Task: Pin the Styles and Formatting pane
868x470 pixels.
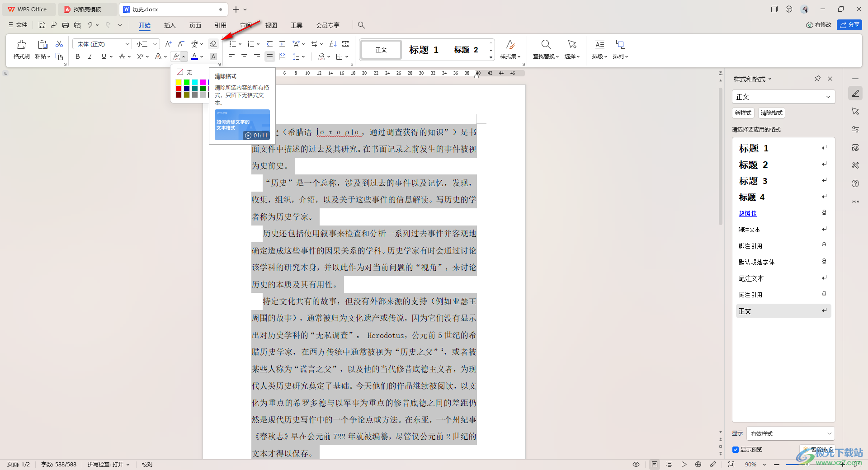Action: (817, 79)
